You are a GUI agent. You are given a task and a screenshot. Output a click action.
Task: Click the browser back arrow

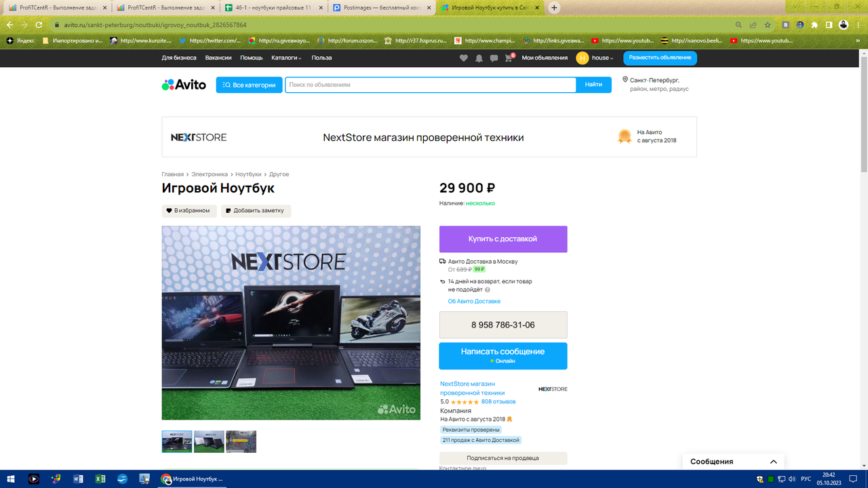click(9, 25)
